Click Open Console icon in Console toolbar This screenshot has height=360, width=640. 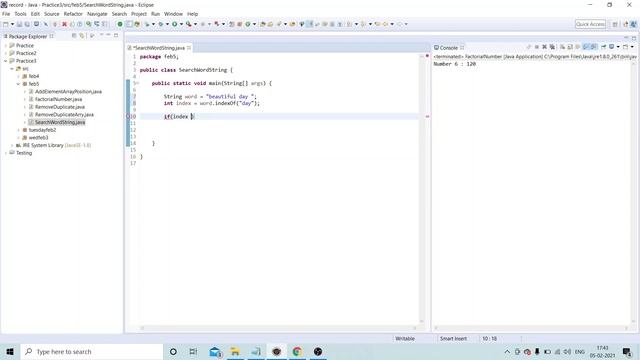pos(625,47)
